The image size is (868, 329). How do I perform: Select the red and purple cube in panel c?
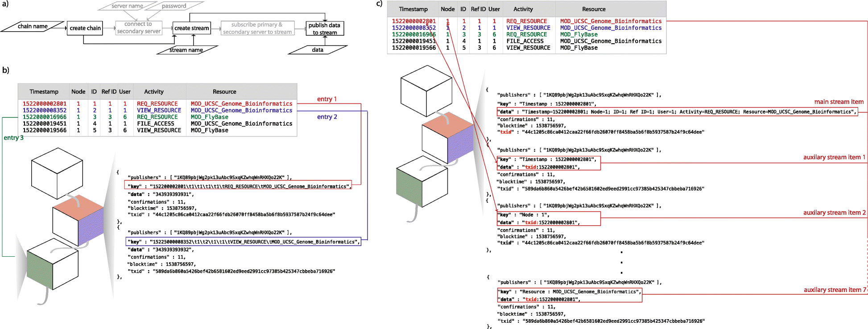tap(448, 137)
